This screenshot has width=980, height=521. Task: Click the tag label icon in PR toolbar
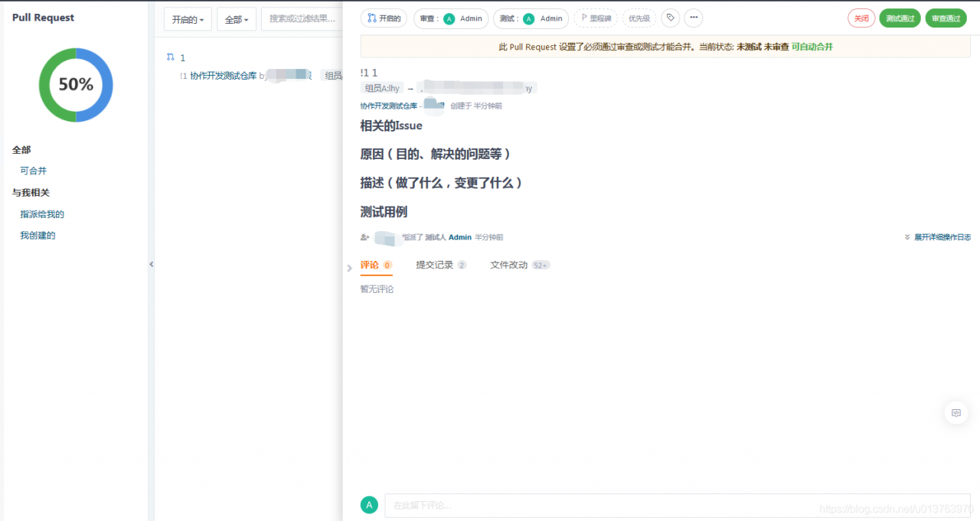tap(670, 18)
